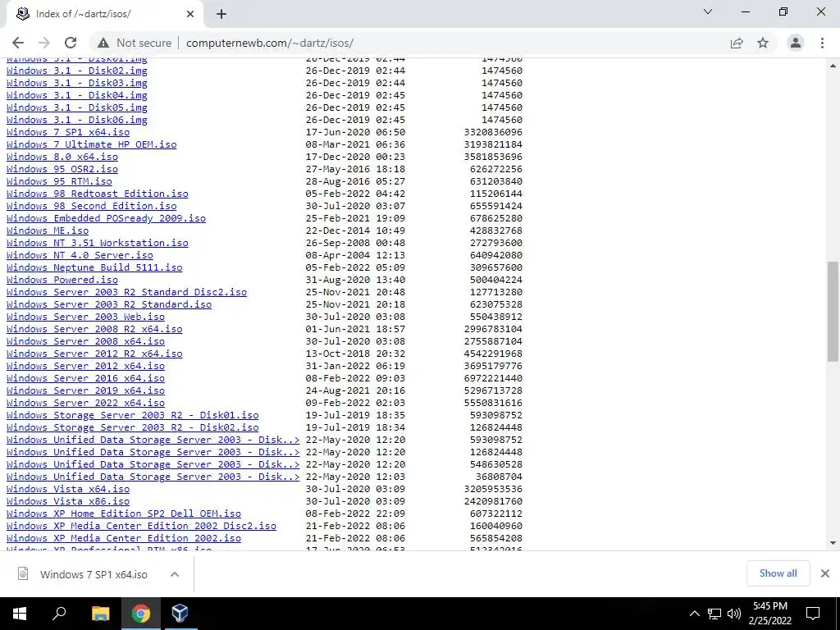The image size is (840, 630).
Task: Open Windows Storage Server 2003 R2 - Disk01.iso
Action: coord(132,416)
